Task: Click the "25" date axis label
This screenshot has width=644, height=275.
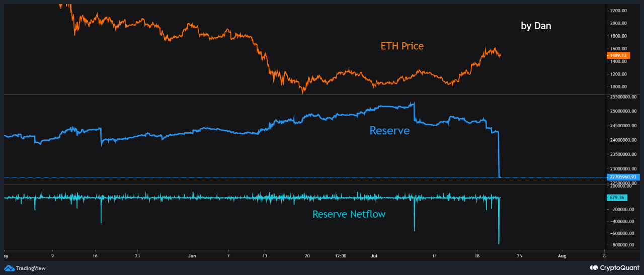Action: (520, 256)
